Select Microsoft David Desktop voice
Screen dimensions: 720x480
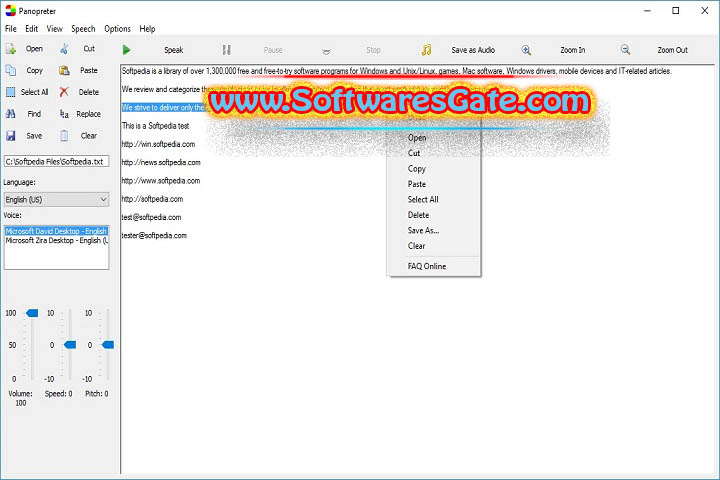(56, 231)
